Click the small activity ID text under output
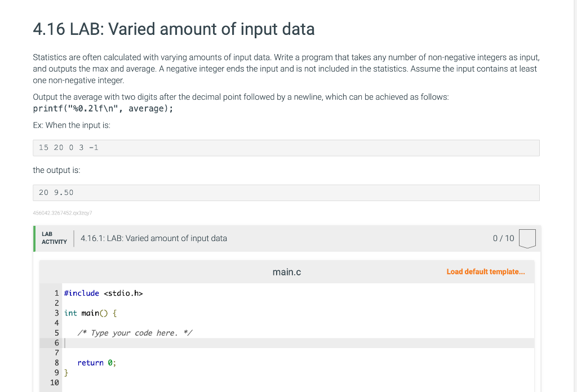This screenshot has width=577, height=392. click(63, 213)
